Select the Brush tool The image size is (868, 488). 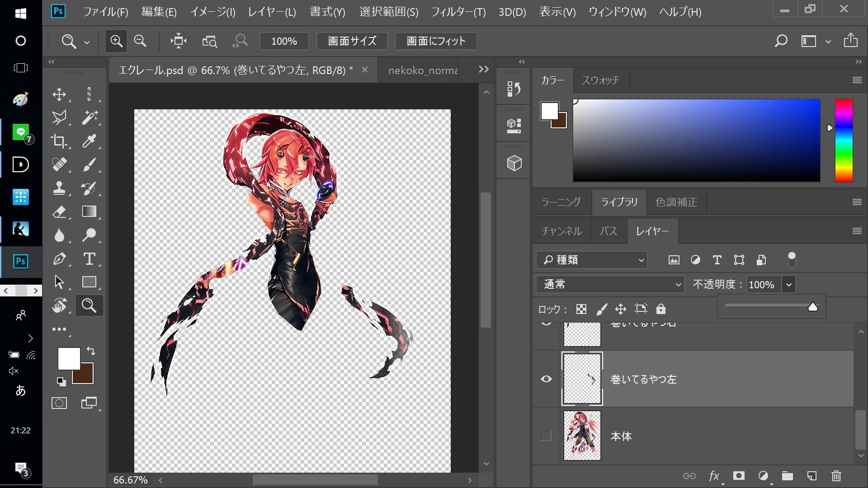pyautogui.click(x=89, y=165)
